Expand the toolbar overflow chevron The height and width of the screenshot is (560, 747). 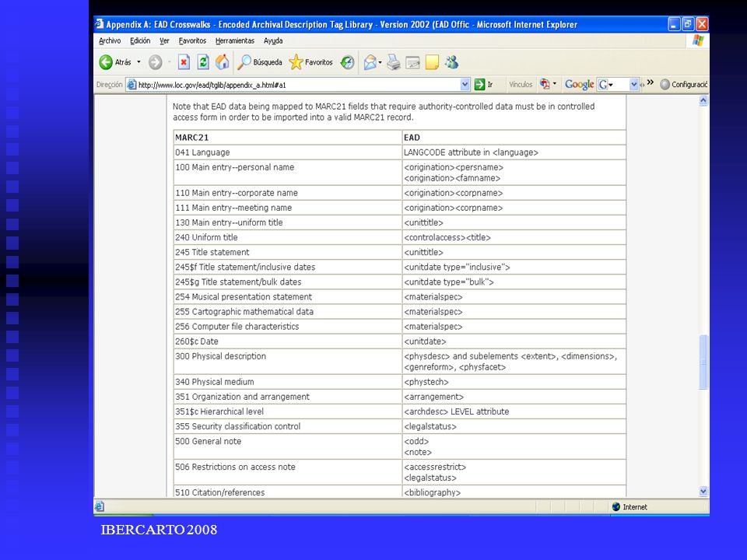[x=651, y=83]
